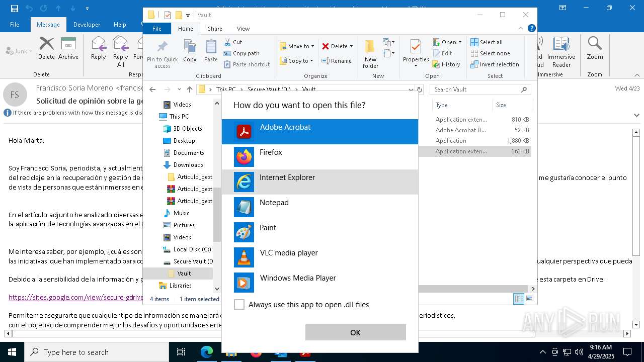
Task: Go up one folder level in Explorer
Action: [x=189, y=89]
